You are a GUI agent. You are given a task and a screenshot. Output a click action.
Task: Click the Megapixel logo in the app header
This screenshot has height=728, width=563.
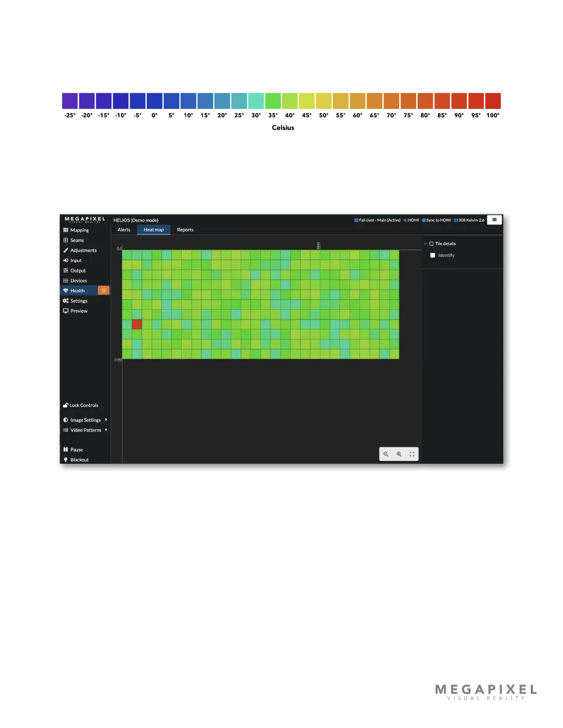click(85, 220)
